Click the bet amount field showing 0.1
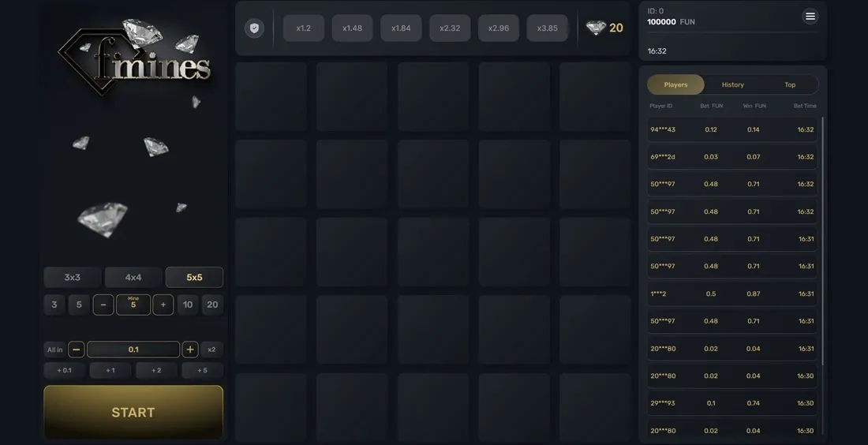868x445 pixels. pos(133,350)
